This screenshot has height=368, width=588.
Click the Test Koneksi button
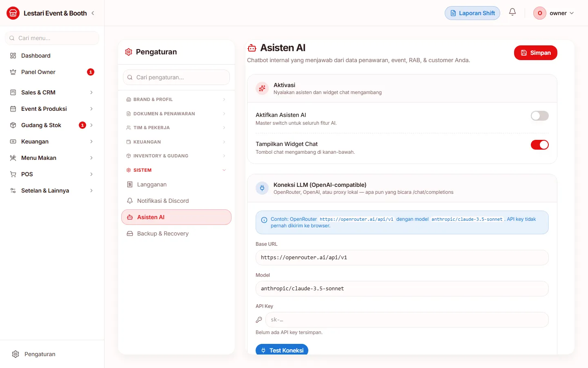(282, 350)
